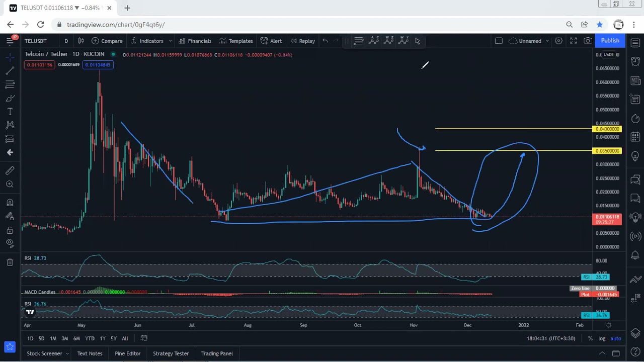Select the 3M date range

[x=64, y=338]
